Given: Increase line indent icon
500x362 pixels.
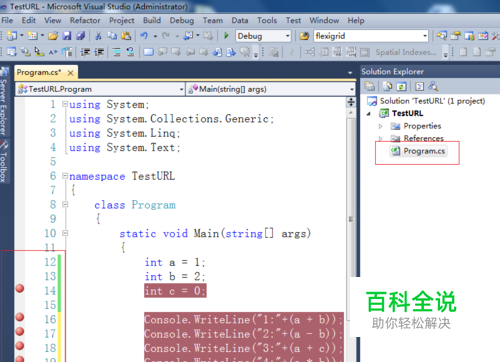Looking at the screenshot, I should pyautogui.click(x=99, y=52).
